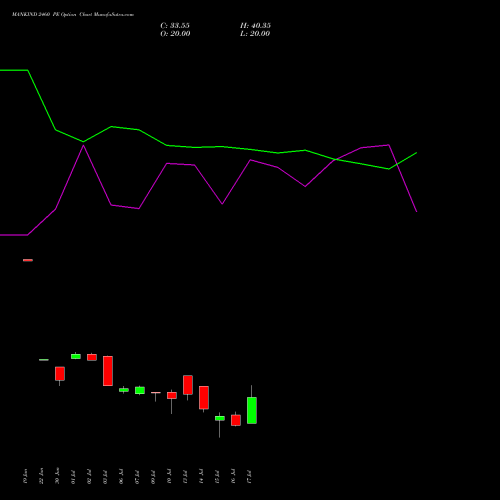
Task: Select the red candle for 14 Jul
Action: (204, 398)
